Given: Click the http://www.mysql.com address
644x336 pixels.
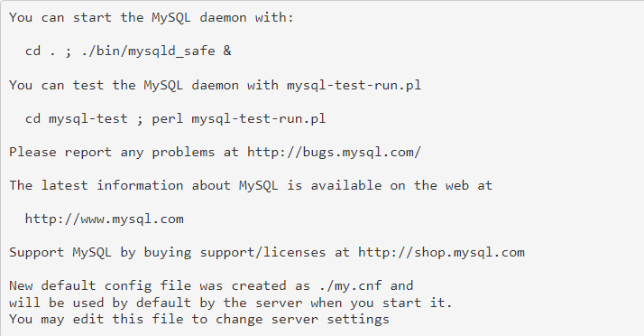Looking at the screenshot, I should [105, 219].
